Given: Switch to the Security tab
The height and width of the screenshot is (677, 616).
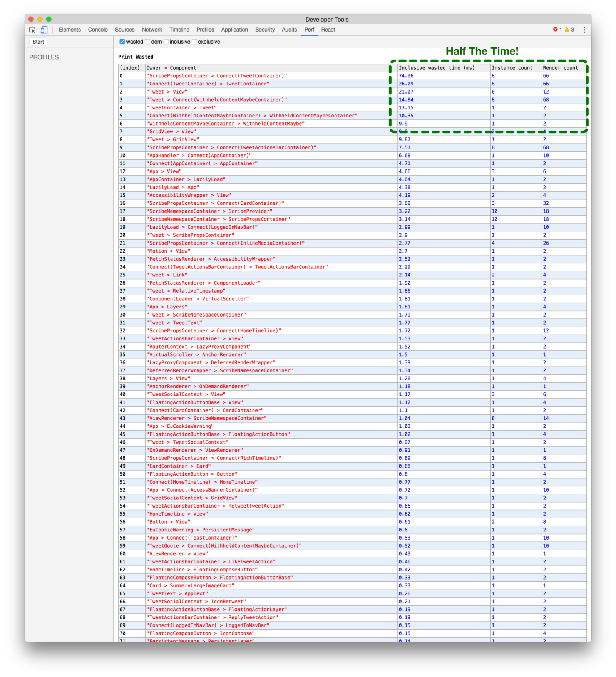Looking at the screenshot, I should [x=265, y=30].
